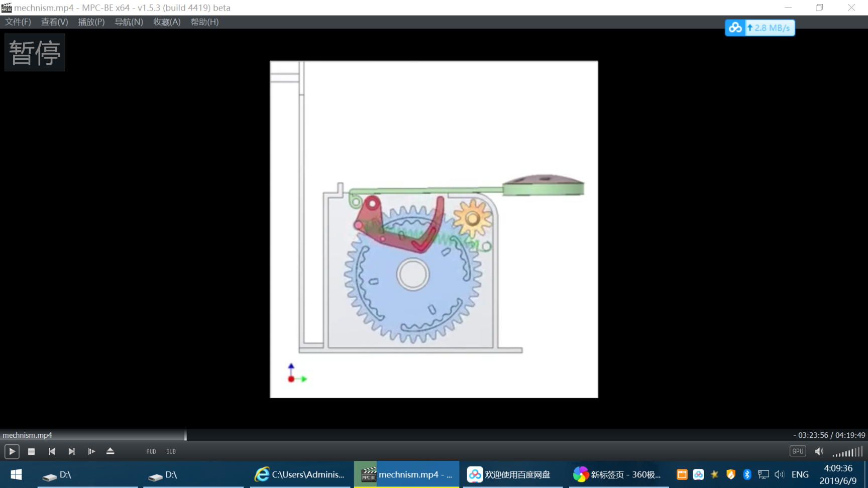Open the 查看(V) menu
The height and width of the screenshot is (488, 868).
point(54,22)
